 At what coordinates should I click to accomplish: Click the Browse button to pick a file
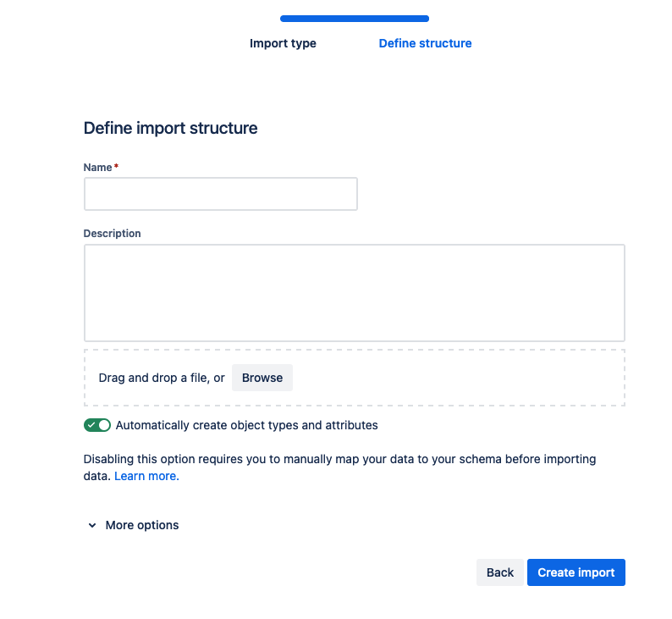point(262,378)
